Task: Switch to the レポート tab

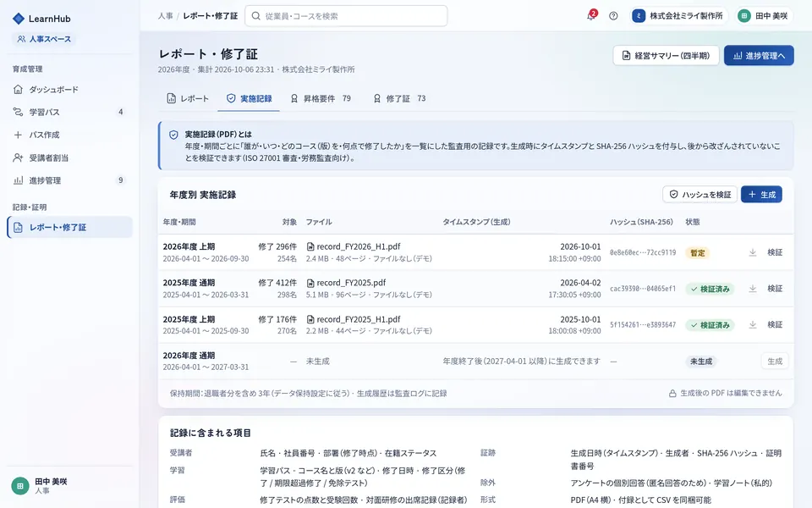Action: click(x=188, y=98)
